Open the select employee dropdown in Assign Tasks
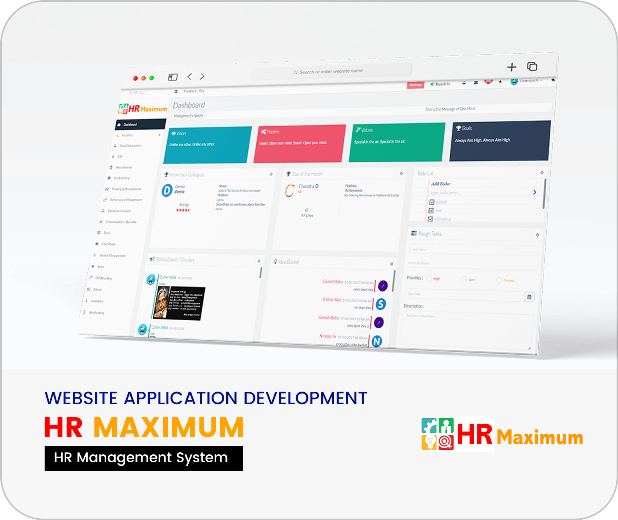This screenshot has width=618, height=520. click(471, 263)
